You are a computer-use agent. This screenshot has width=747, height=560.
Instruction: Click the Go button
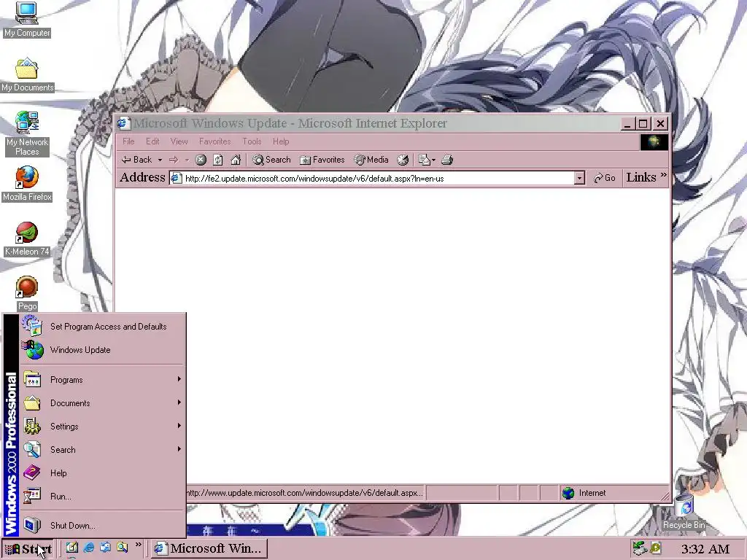pyautogui.click(x=605, y=178)
